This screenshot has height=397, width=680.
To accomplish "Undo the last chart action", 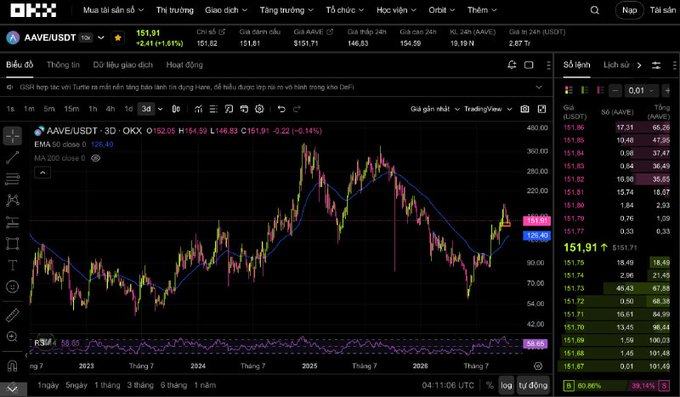I will pyautogui.click(x=281, y=109).
